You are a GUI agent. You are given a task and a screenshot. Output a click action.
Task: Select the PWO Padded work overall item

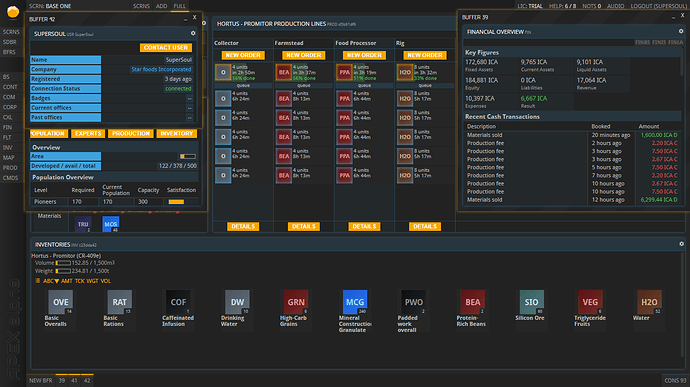414,302
